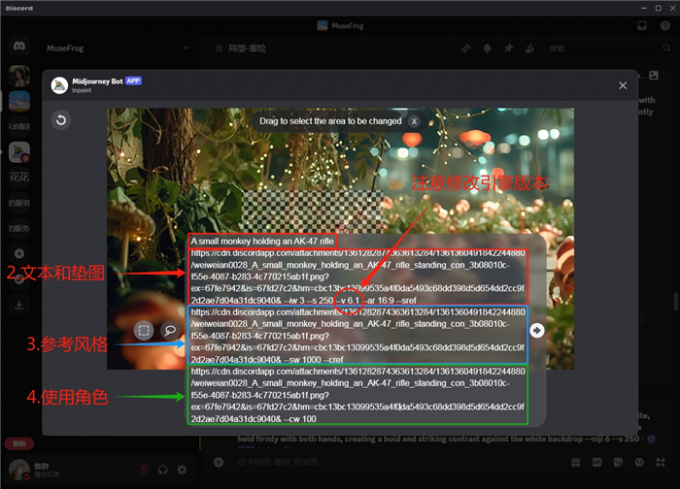The width and height of the screenshot is (680, 489).
Task: Open the sticker picker in message bar
Action: pos(618,463)
